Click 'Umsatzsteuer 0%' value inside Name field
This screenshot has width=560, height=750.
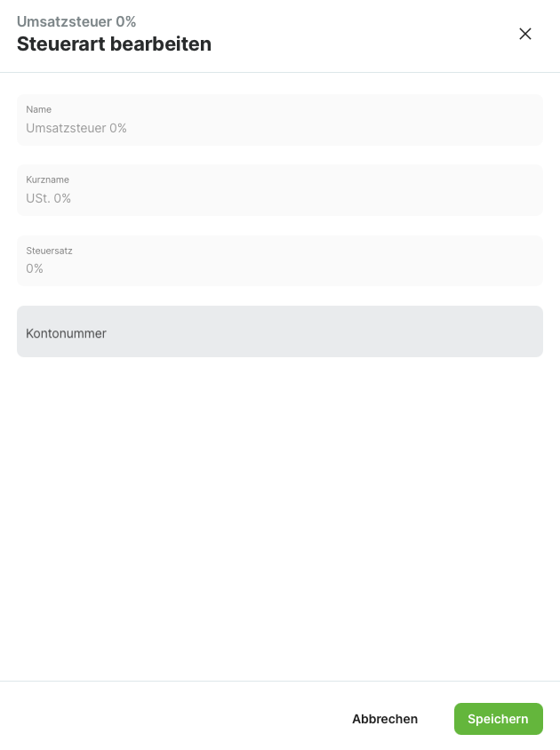click(x=76, y=128)
